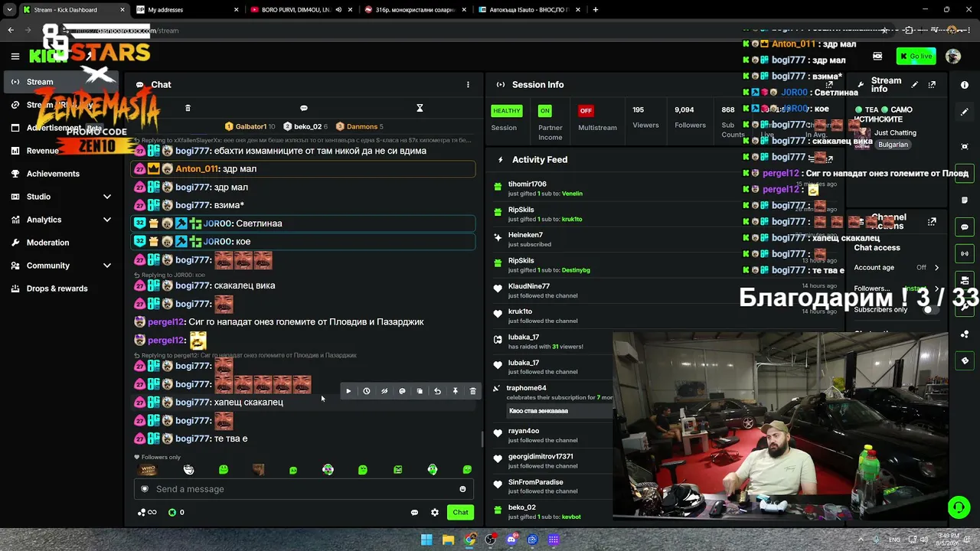
Task: Pin the hovered message with the pin icon
Action: pyautogui.click(x=455, y=391)
